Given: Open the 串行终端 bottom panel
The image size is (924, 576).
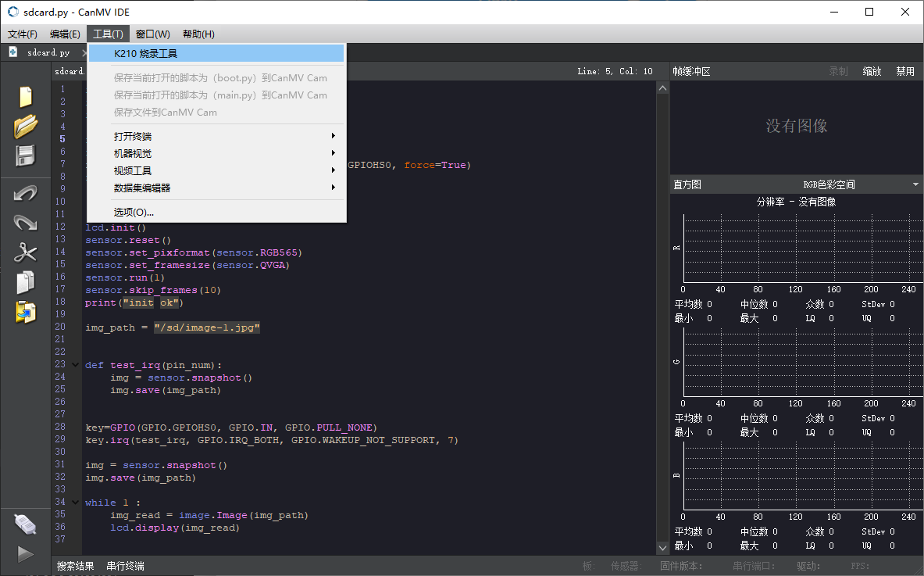Looking at the screenshot, I should [x=125, y=566].
